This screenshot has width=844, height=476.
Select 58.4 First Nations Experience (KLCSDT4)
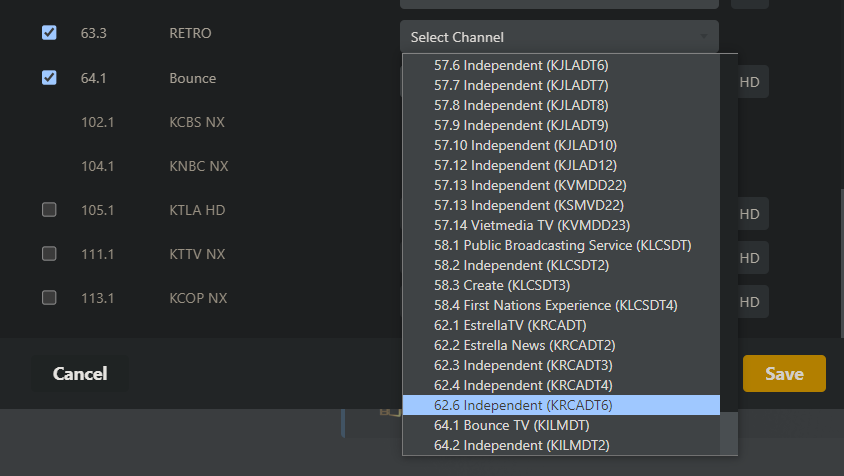point(555,305)
